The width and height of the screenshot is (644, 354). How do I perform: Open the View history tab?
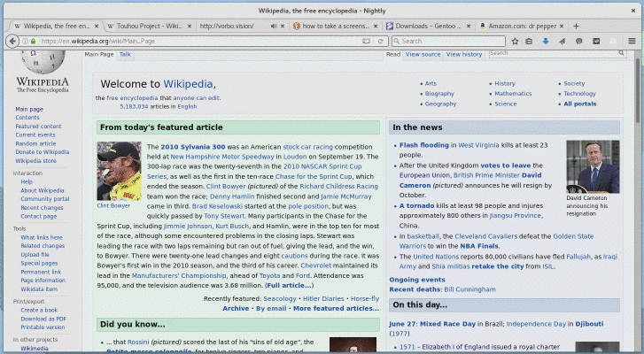point(464,54)
